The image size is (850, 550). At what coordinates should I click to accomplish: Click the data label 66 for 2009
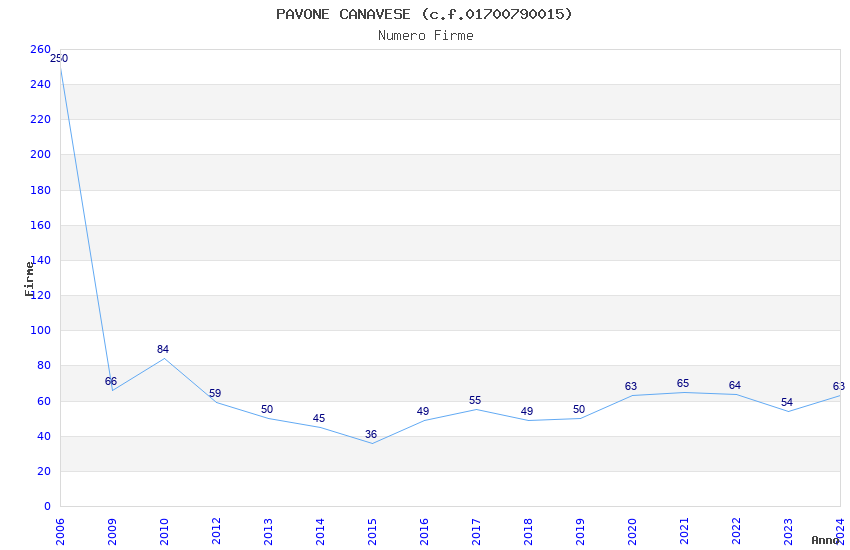(x=111, y=381)
